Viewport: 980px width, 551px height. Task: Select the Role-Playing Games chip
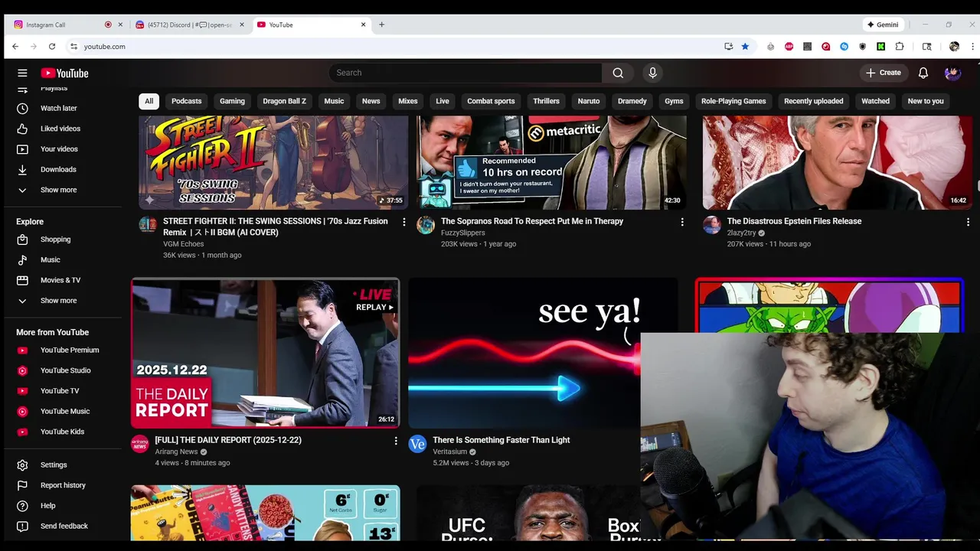[x=733, y=101]
